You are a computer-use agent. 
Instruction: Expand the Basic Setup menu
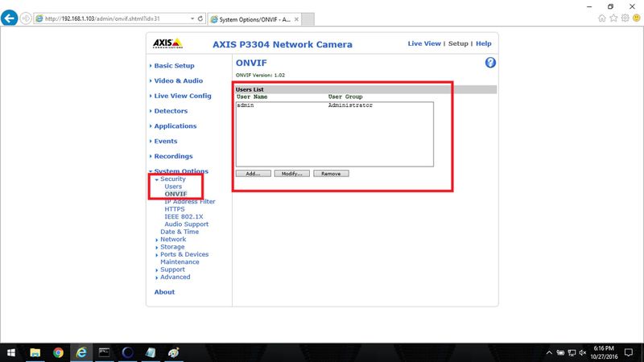click(174, 66)
